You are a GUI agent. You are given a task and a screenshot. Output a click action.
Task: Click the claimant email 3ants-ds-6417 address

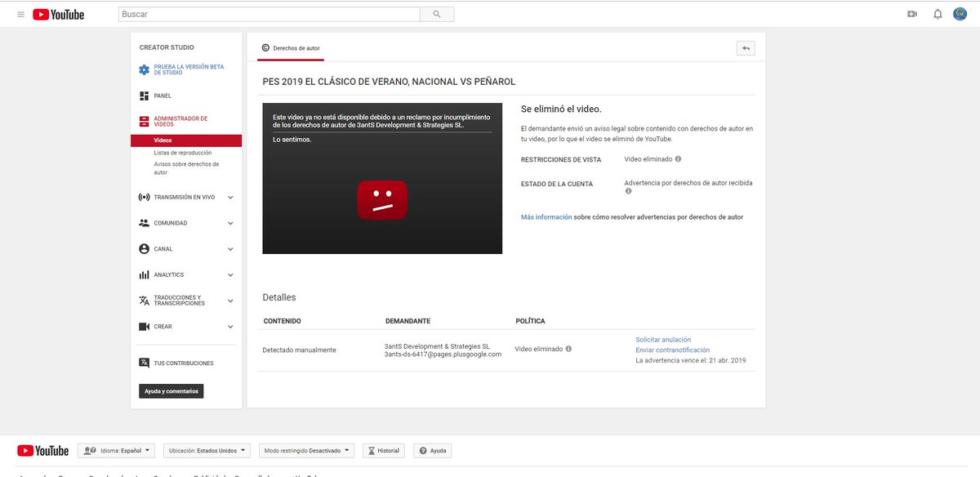coord(443,354)
